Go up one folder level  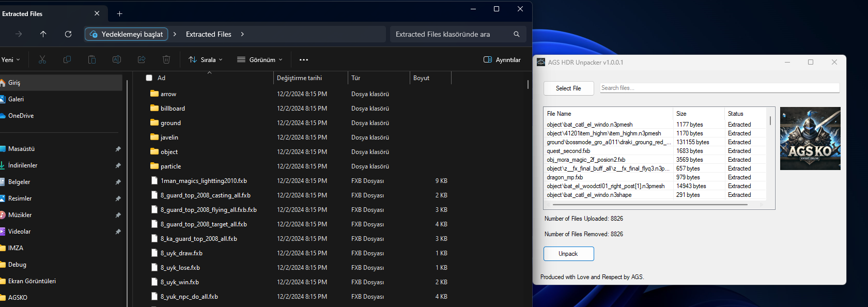(43, 34)
